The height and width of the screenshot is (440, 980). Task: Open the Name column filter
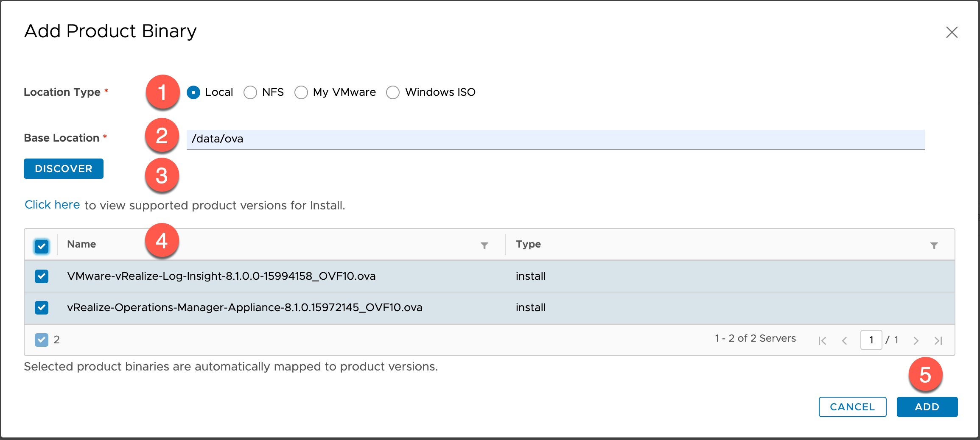tap(484, 245)
